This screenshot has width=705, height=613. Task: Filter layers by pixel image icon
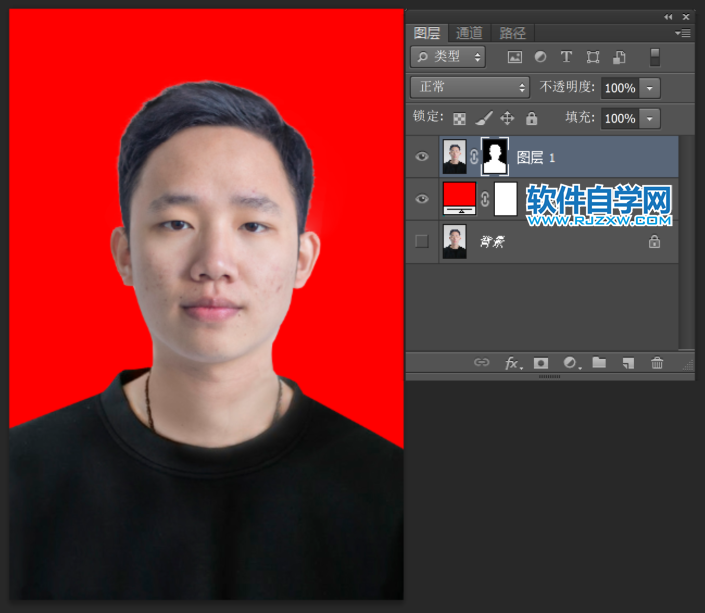tap(515, 57)
